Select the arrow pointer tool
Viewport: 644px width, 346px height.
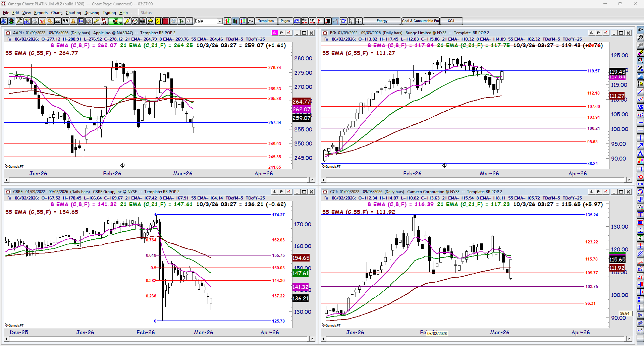coord(351,21)
